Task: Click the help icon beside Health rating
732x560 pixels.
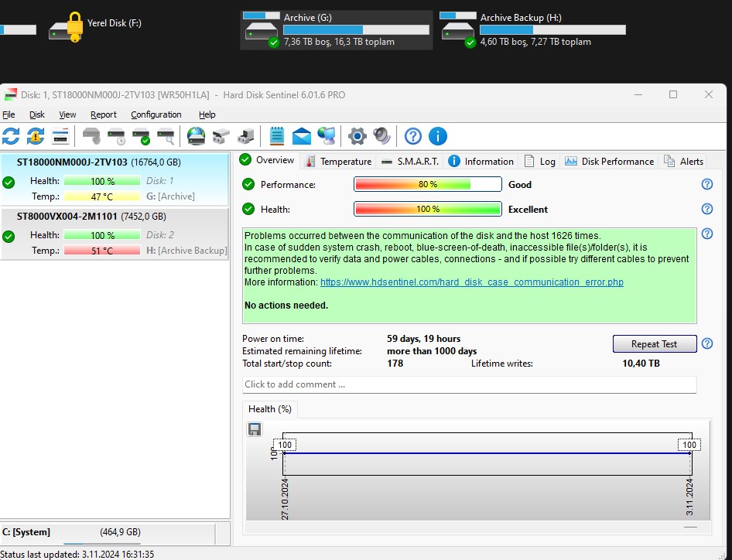Action: point(707,209)
